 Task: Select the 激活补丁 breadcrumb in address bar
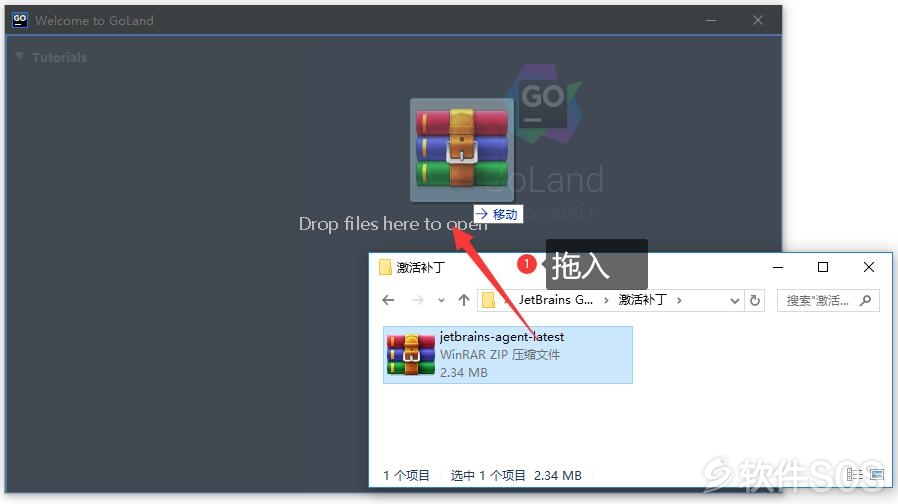[x=643, y=300]
